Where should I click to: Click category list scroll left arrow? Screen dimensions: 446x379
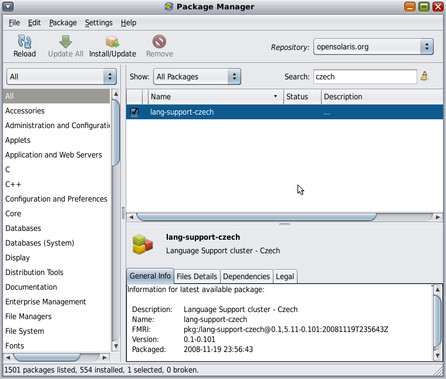[8, 357]
